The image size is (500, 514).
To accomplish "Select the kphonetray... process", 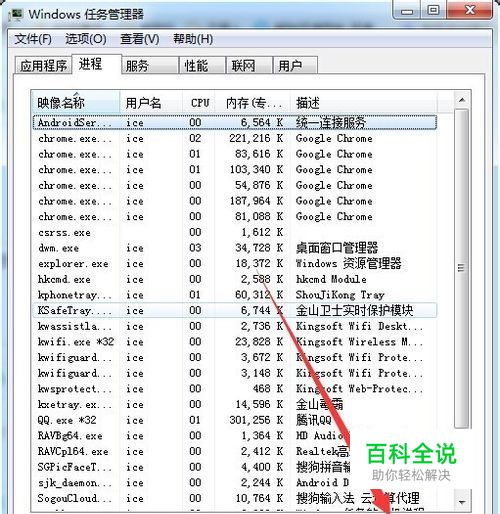I will 235,295.
